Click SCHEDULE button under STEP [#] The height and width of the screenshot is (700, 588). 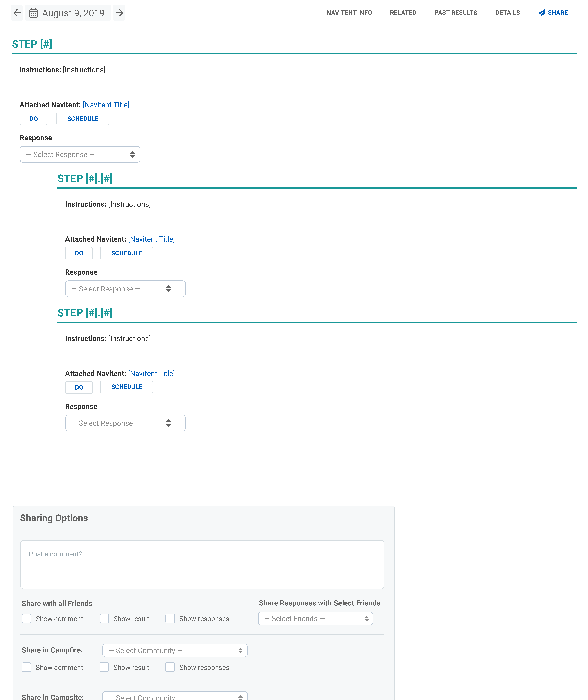pyautogui.click(x=83, y=119)
